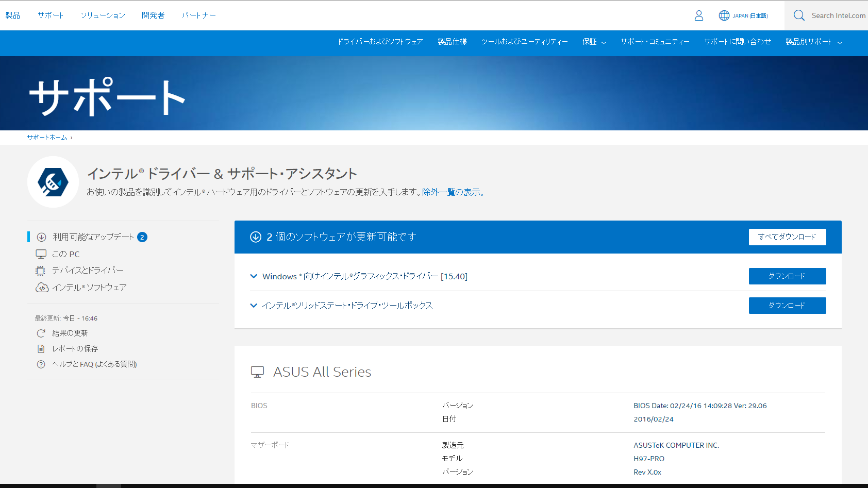868x488 pixels.
Task: Open the 保証 dropdown menu
Action: tap(594, 42)
